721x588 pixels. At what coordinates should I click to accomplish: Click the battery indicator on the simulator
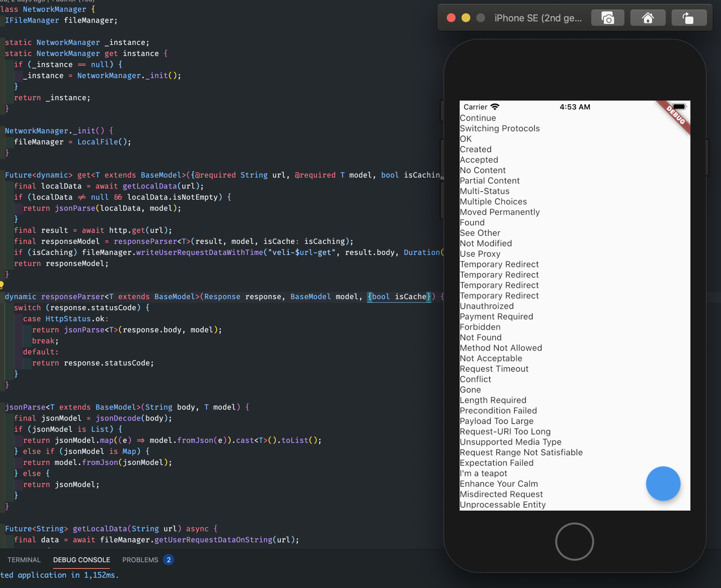tap(679, 106)
